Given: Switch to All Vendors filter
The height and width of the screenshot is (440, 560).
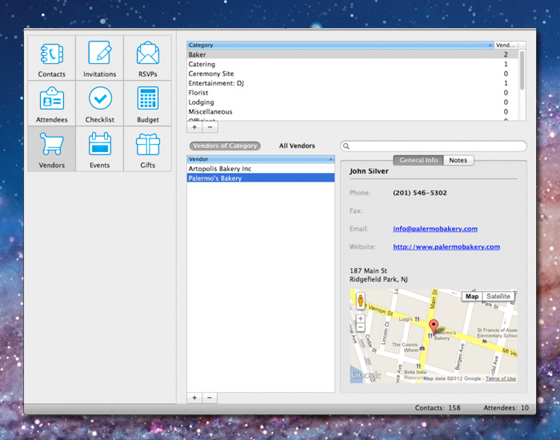Looking at the screenshot, I should coord(297,146).
